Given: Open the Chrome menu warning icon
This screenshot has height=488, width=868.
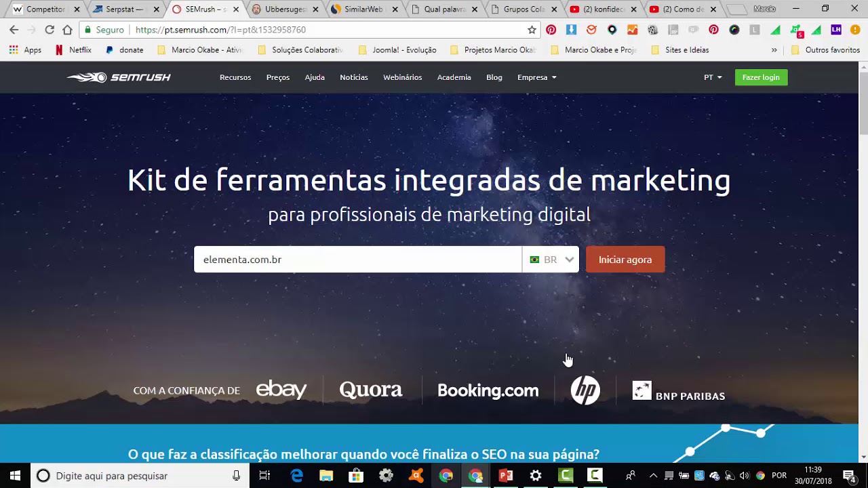Looking at the screenshot, I should tap(855, 30).
